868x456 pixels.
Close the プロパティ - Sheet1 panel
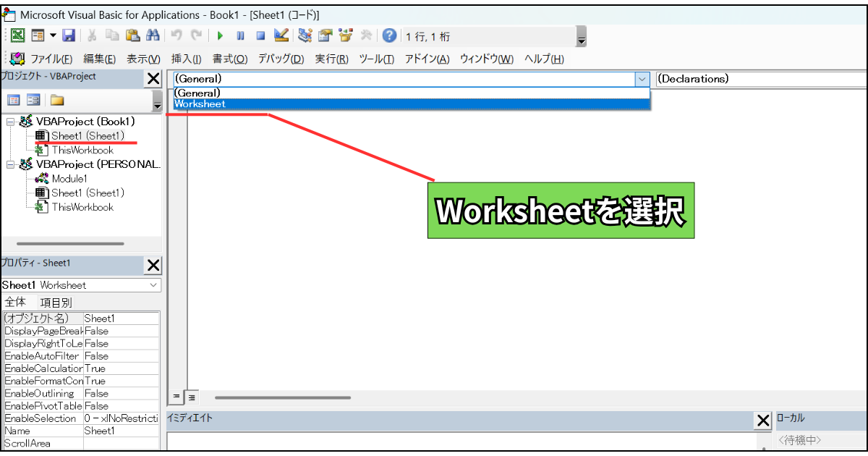(153, 266)
